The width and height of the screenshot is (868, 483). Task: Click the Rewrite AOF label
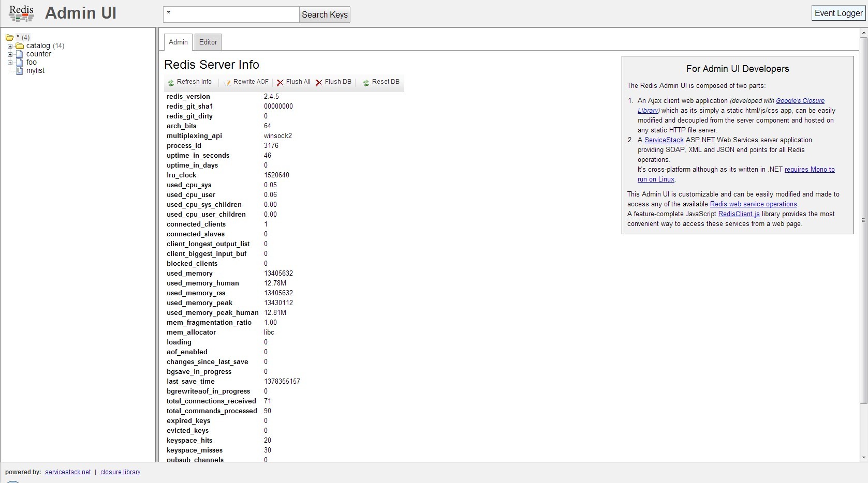[x=251, y=82]
